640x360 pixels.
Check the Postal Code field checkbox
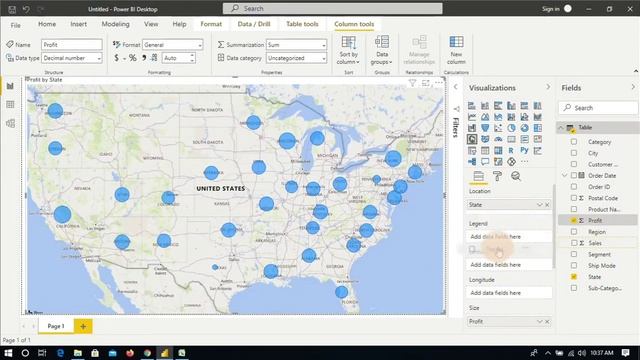click(x=574, y=198)
